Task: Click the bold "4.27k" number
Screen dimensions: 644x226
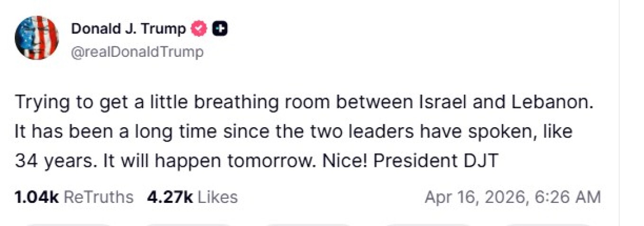Action: tap(170, 197)
